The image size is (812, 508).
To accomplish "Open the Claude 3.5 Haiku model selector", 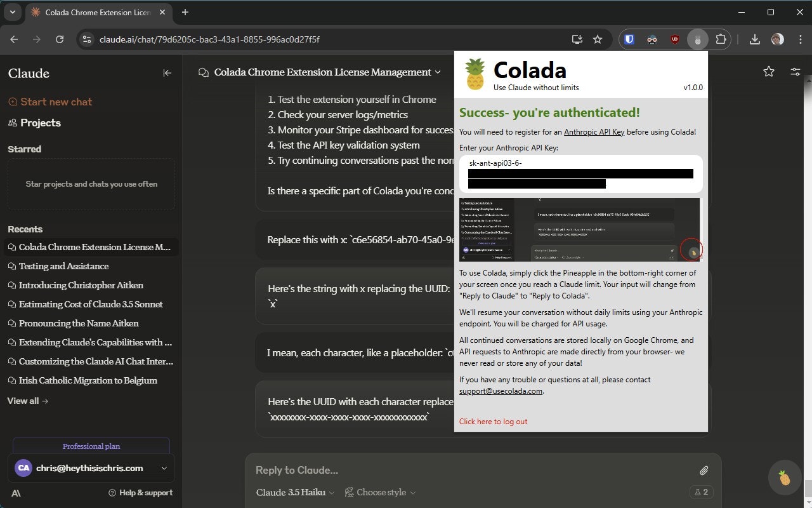I will coord(296,492).
